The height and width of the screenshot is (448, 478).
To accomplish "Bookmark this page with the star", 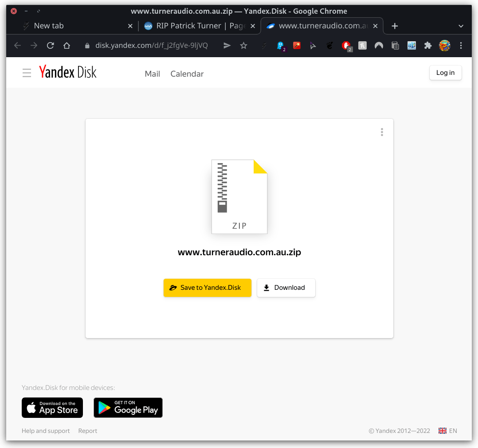I will (x=243, y=46).
